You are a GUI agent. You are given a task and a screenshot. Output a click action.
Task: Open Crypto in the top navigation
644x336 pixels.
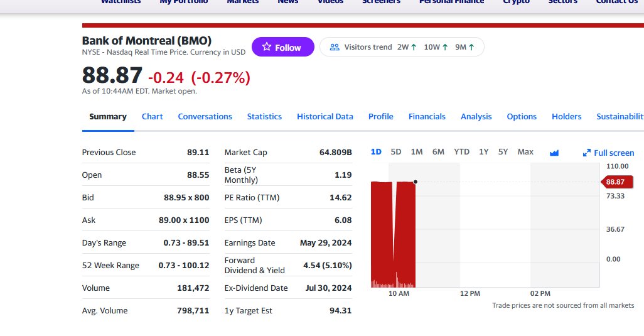click(x=517, y=2)
